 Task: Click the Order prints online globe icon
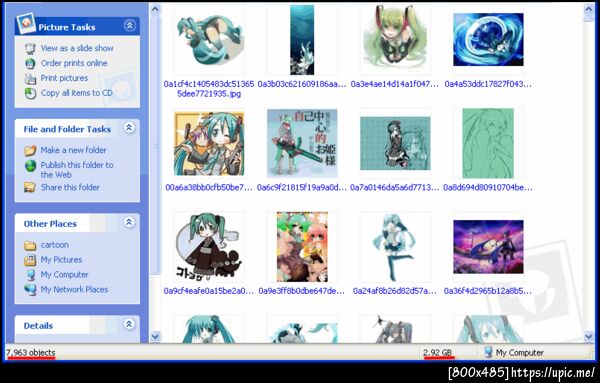point(30,64)
